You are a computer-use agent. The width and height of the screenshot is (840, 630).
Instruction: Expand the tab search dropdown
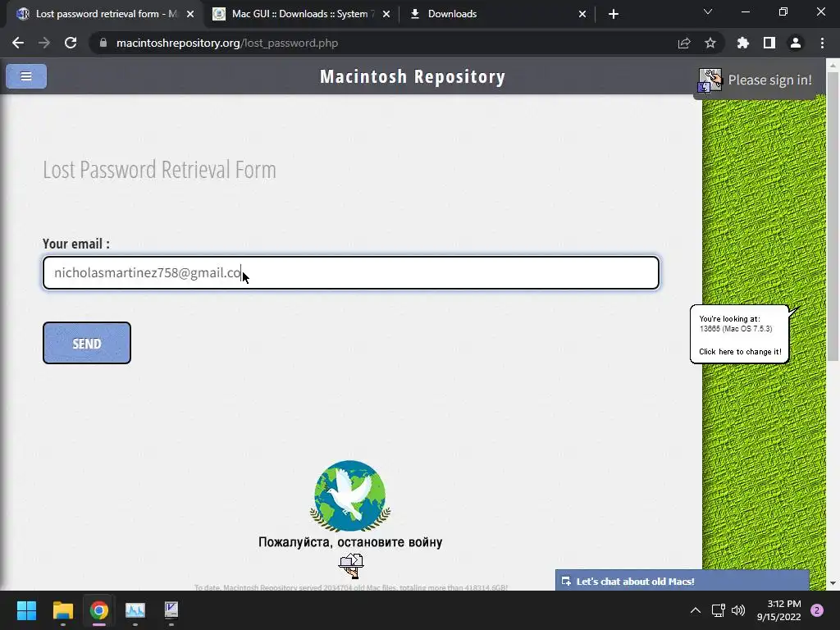(708, 11)
